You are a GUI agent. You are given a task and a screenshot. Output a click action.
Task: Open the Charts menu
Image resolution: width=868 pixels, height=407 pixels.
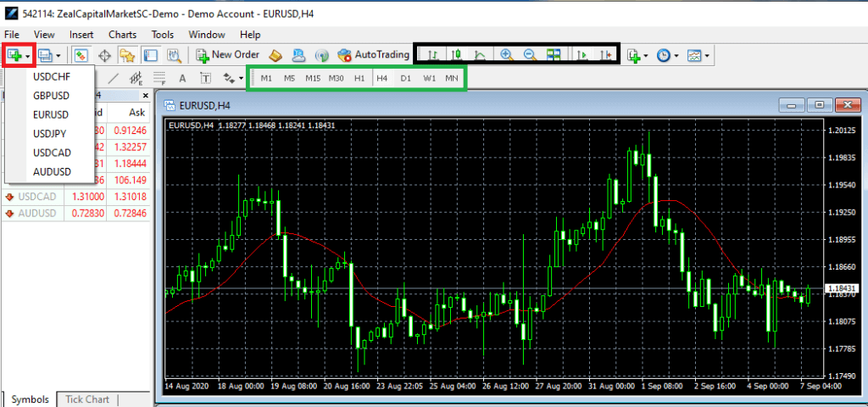pyautogui.click(x=122, y=35)
